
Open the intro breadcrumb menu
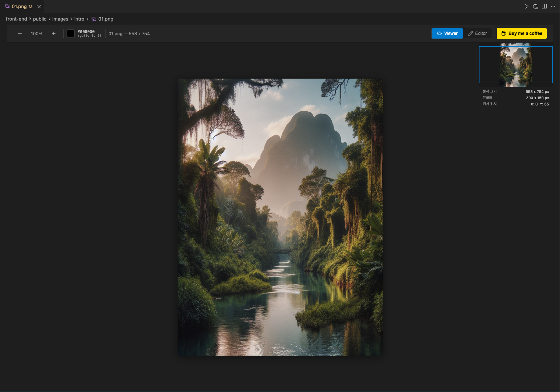tap(79, 19)
